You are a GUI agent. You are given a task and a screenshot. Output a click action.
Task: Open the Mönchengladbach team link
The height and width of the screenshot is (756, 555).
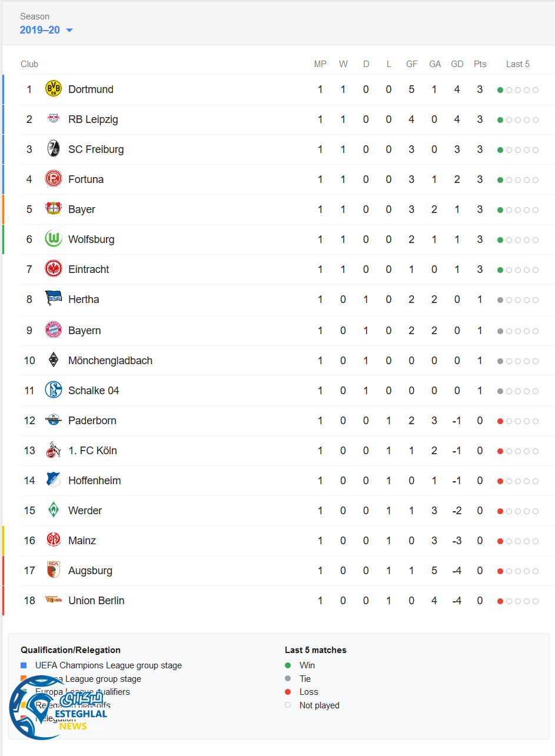(110, 361)
